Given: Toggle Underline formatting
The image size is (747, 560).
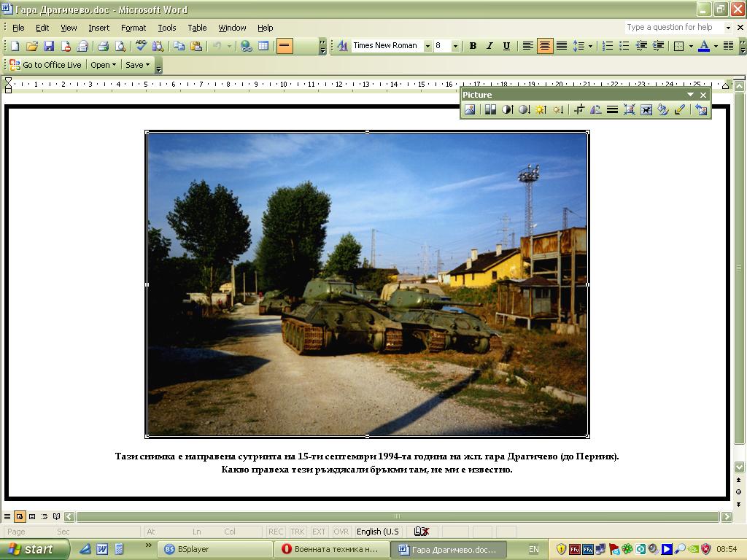Looking at the screenshot, I should coord(506,46).
